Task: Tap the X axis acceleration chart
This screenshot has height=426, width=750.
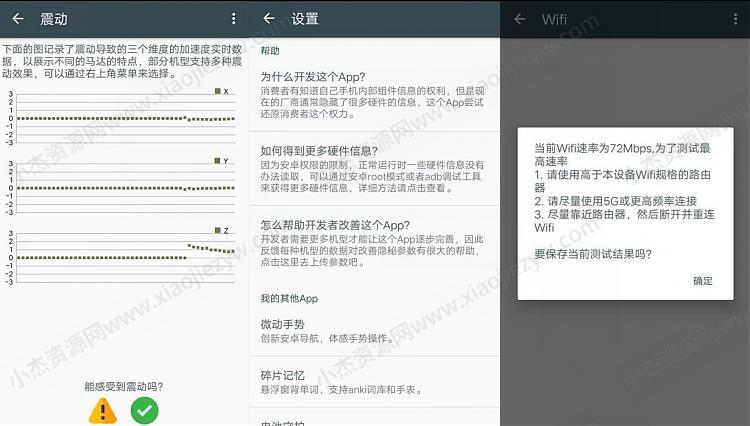Action: coord(122,118)
